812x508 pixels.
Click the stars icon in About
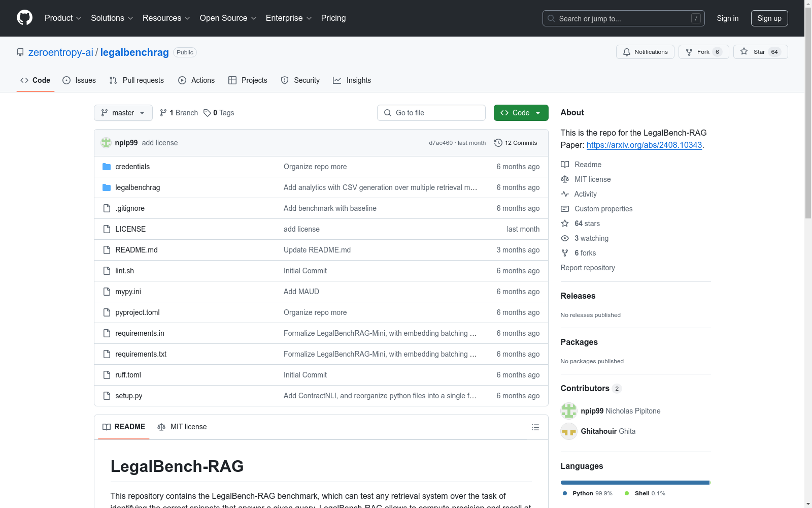pos(565,224)
